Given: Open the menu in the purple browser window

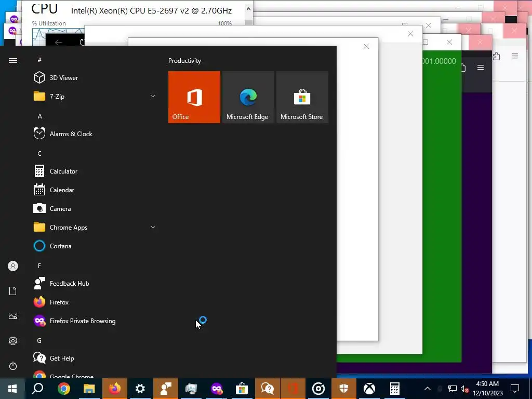Looking at the screenshot, I should click(x=481, y=68).
